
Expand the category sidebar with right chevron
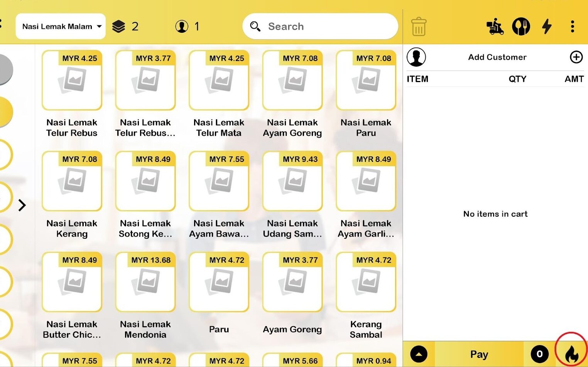coord(22,205)
